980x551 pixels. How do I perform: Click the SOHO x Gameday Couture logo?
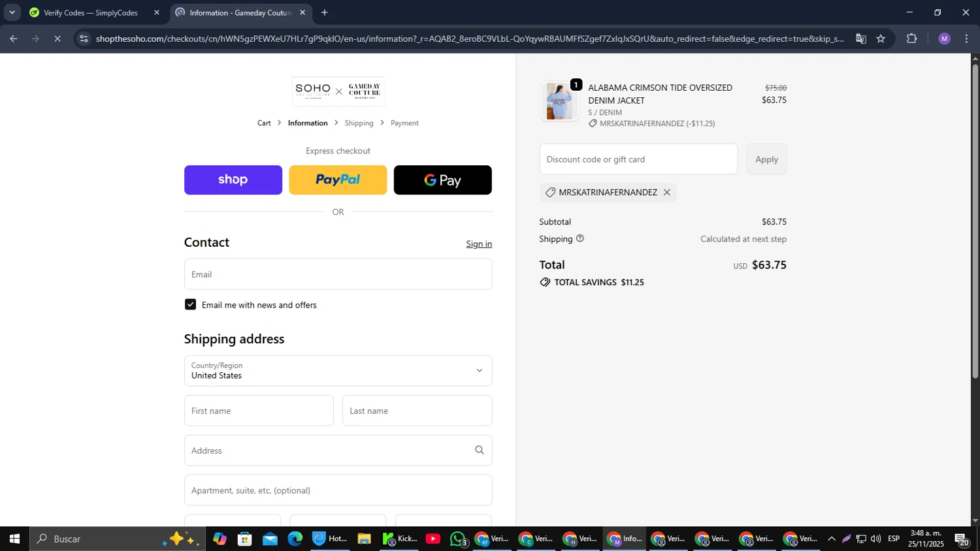[338, 91]
